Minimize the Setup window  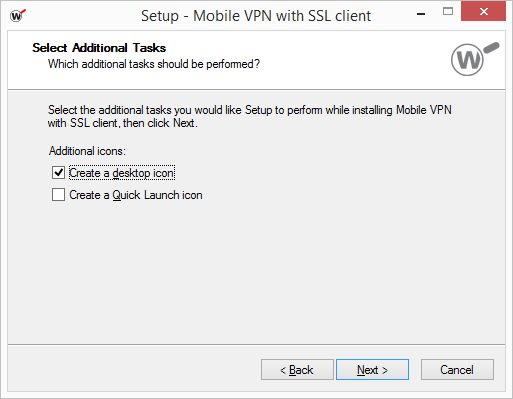tap(421, 14)
